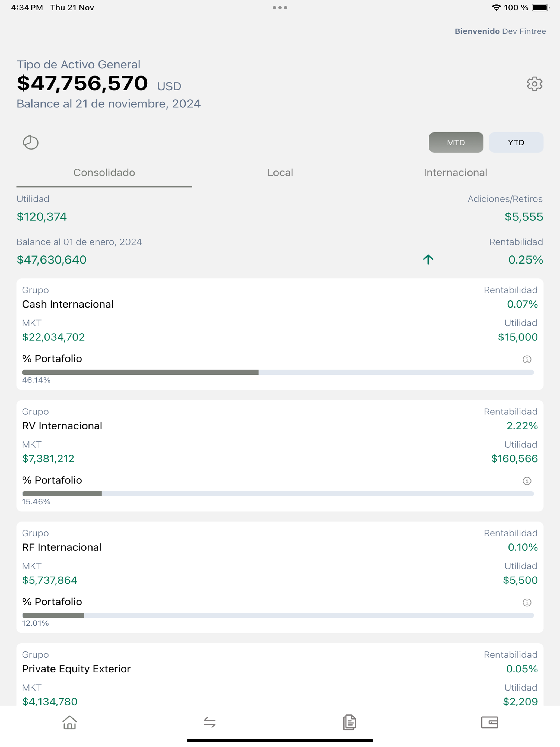Tap RF Internacional MKT $5,737,864
The image size is (560, 747).
pos(50,580)
